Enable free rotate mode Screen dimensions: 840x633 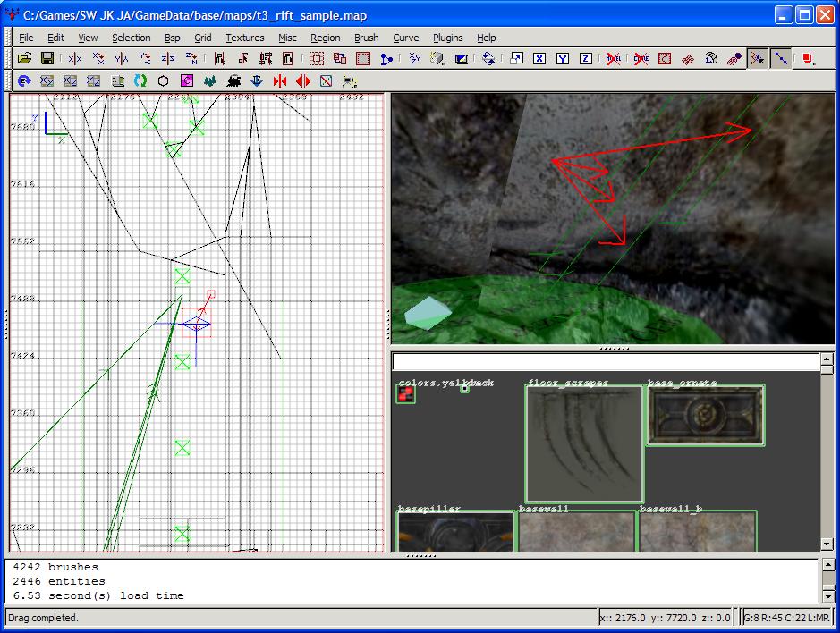click(x=488, y=58)
